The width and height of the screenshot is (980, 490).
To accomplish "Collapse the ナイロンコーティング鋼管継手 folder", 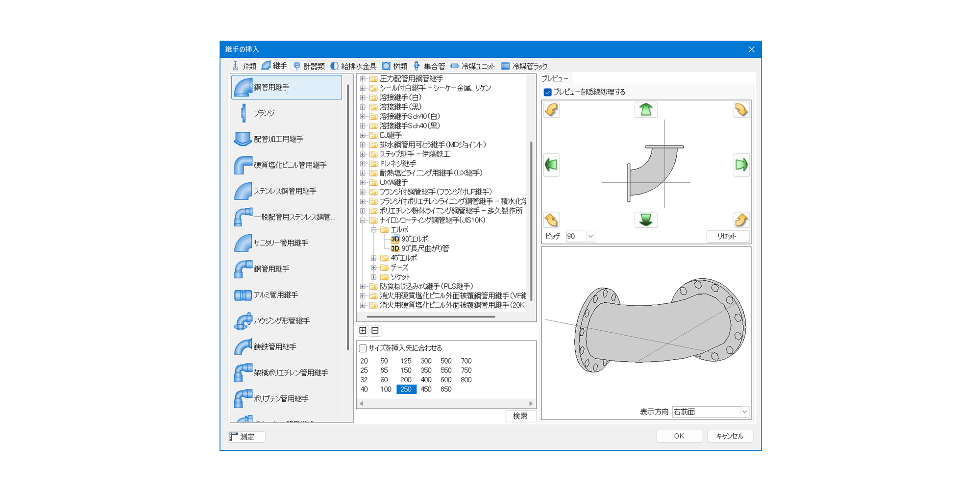I will coord(363,220).
